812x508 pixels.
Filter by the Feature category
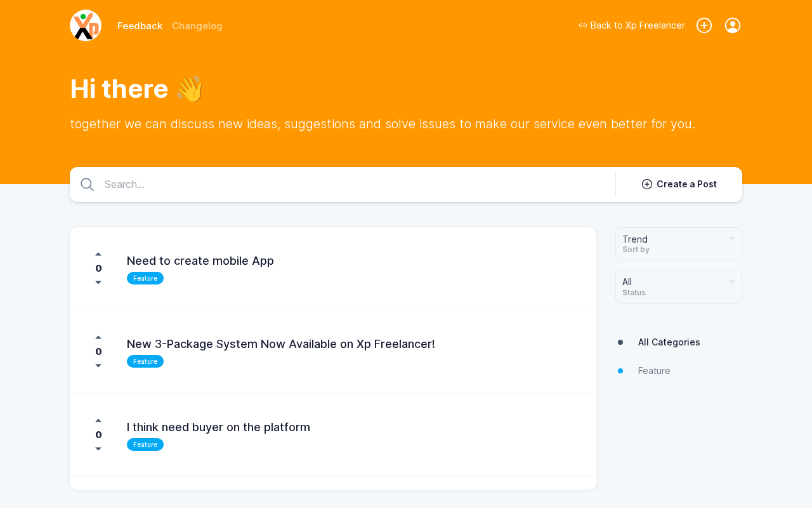[x=654, y=371]
